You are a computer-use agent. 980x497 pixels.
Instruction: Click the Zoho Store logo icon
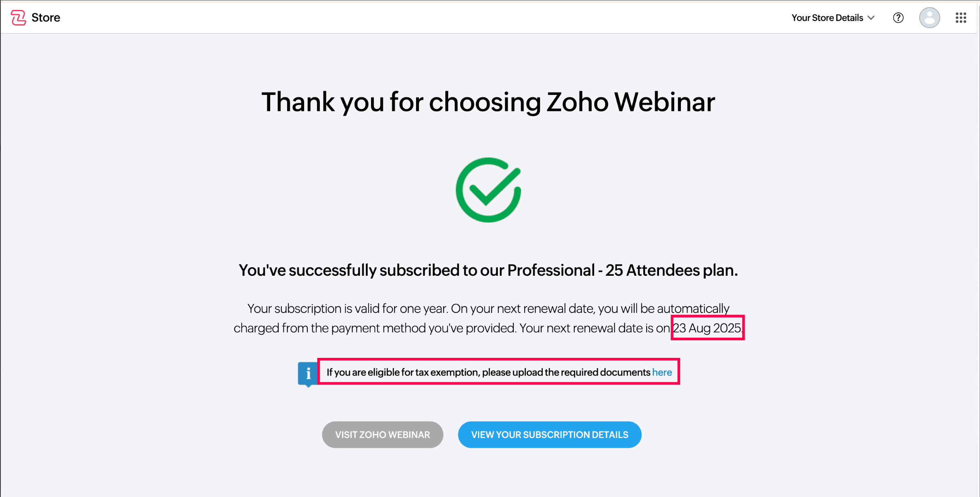tap(18, 18)
